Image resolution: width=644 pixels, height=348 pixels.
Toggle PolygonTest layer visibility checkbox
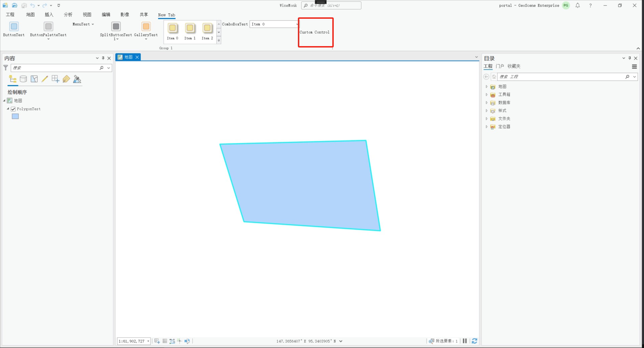(x=13, y=109)
